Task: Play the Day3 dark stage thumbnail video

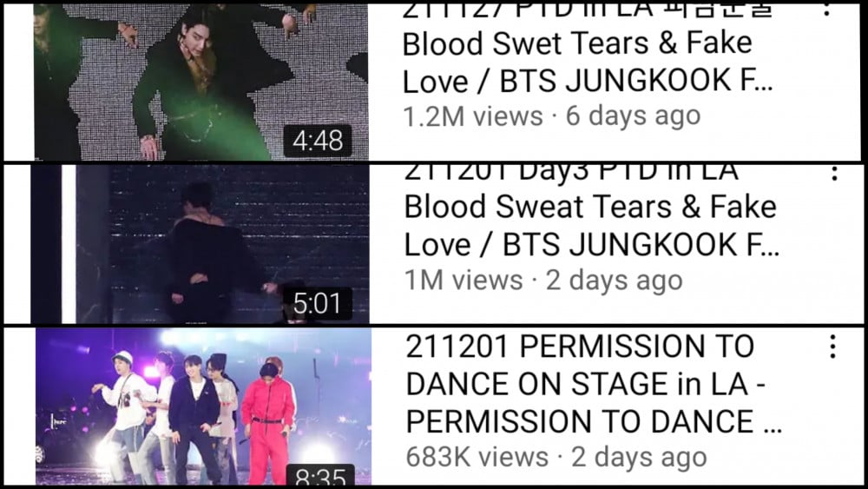Action: click(201, 244)
